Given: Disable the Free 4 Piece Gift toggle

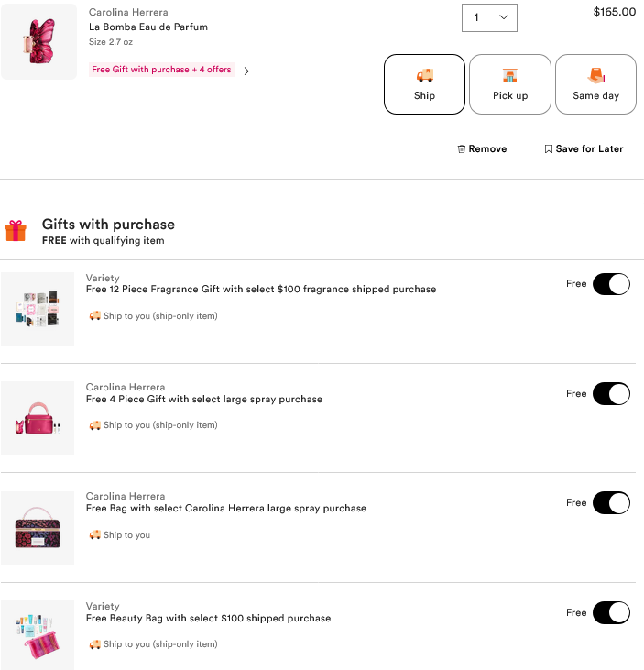Looking at the screenshot, I should tap(611, 394).
